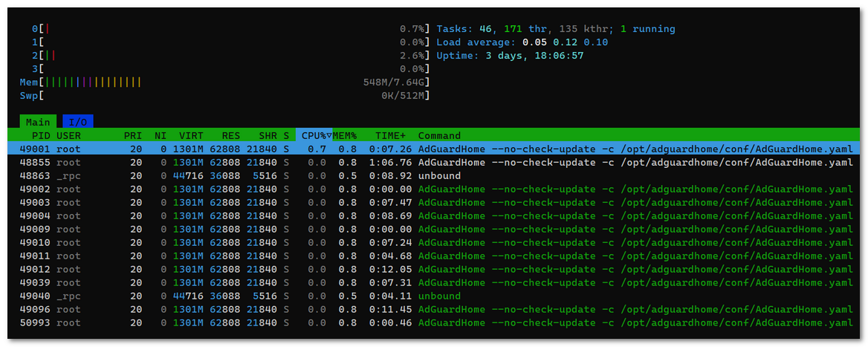Click the CPU 3 usage meter
Screen dimensions: 868x347
pos(231,68)
